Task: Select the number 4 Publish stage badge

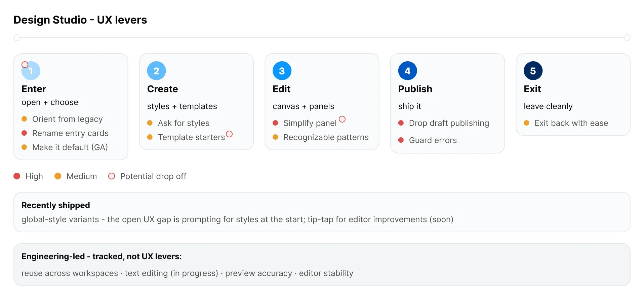Action: click(408, 71)
